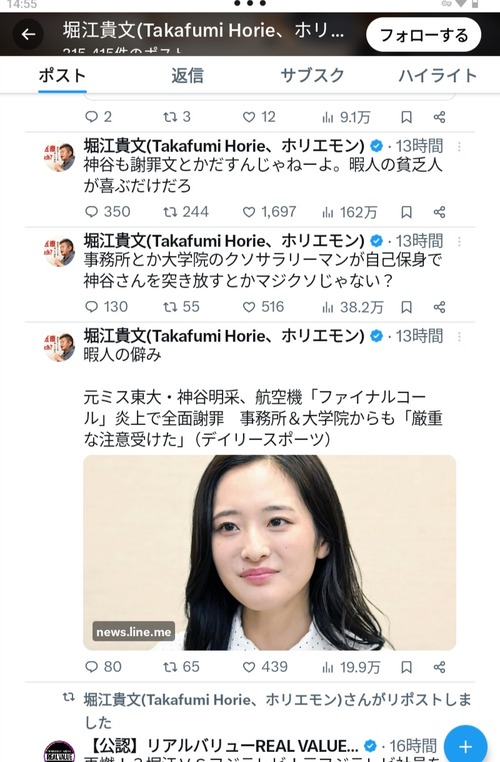
Task: Share the post with 162万 views
Action: click(439, 212)
